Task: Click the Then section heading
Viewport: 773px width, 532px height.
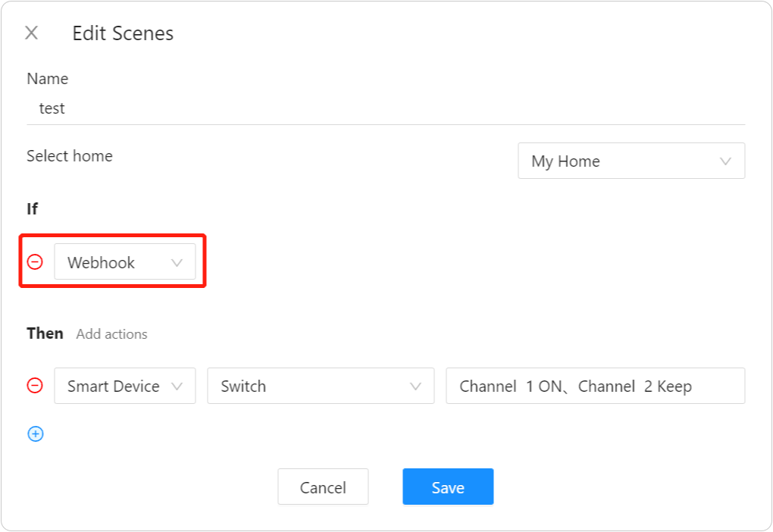Action: tap(44, 333)
